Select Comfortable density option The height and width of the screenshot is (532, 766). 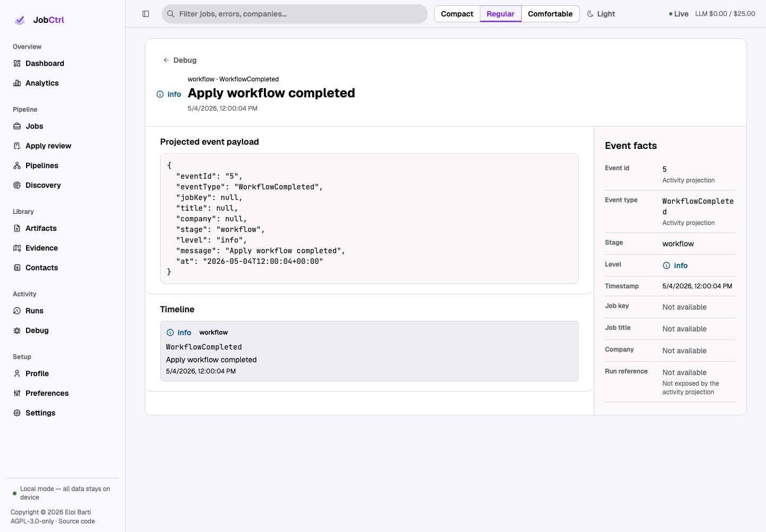click(550, 14)
